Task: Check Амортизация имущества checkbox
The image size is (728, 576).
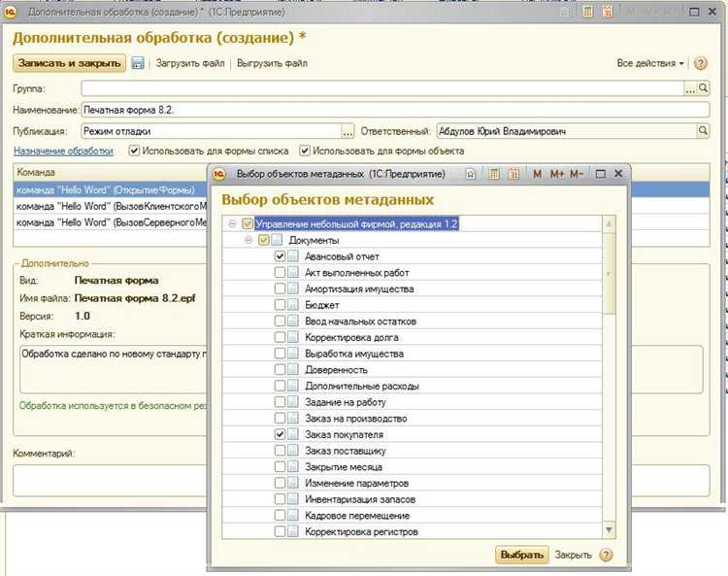Action: (x=280, y=288)
